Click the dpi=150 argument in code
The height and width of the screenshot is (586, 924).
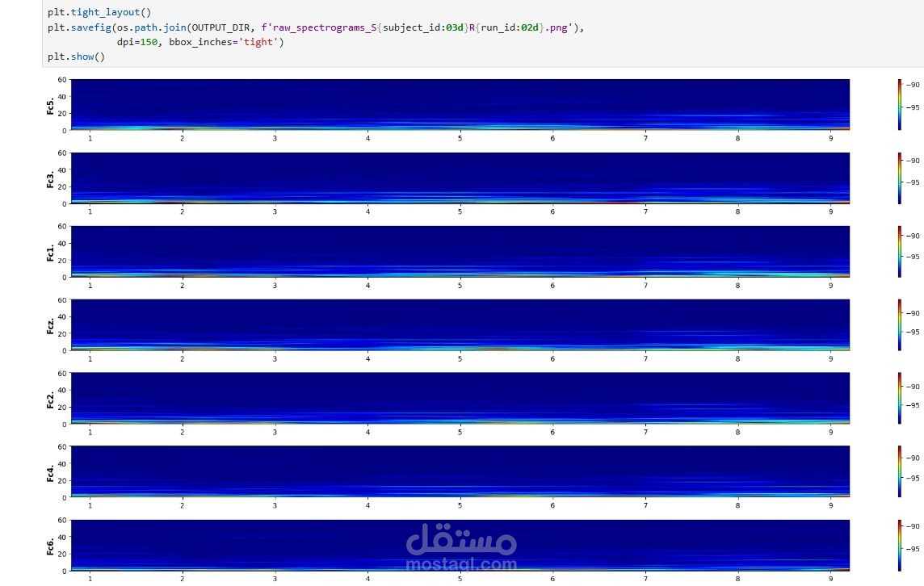click(136, 43)
